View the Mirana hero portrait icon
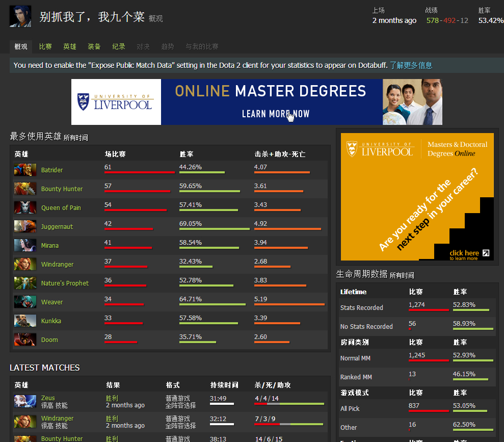The width and height of the screenshot is (504, 442). [x=25, y=245]
